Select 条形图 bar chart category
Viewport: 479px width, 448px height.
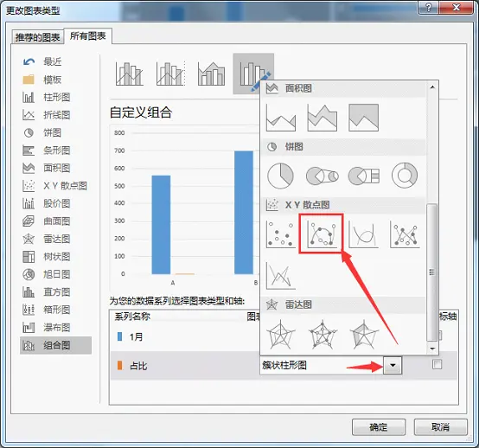coord(55,150)
